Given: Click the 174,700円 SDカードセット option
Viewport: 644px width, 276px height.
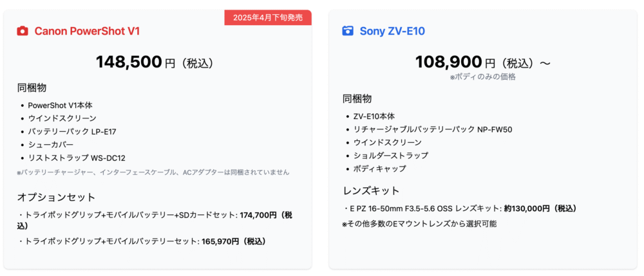Looking at the screenshot, I should (155, 220).
